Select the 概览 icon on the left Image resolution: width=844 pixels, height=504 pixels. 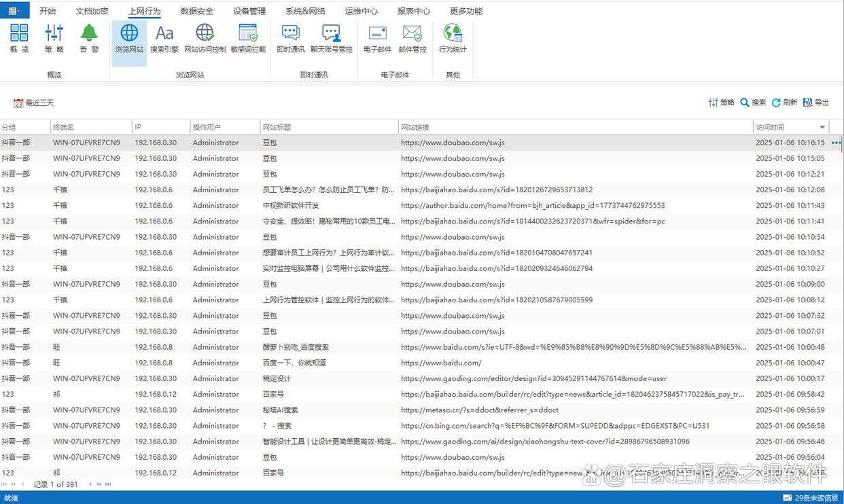point(19,39)
